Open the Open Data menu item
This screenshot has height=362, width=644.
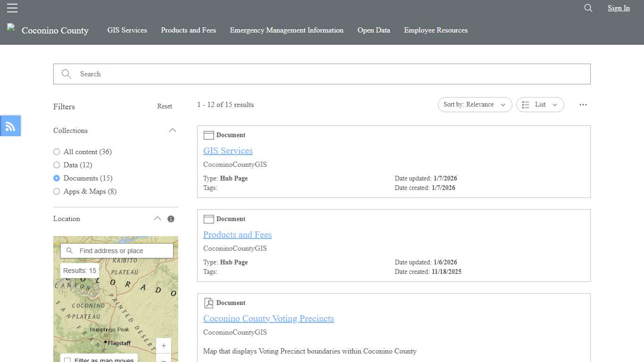click(374, 30)
